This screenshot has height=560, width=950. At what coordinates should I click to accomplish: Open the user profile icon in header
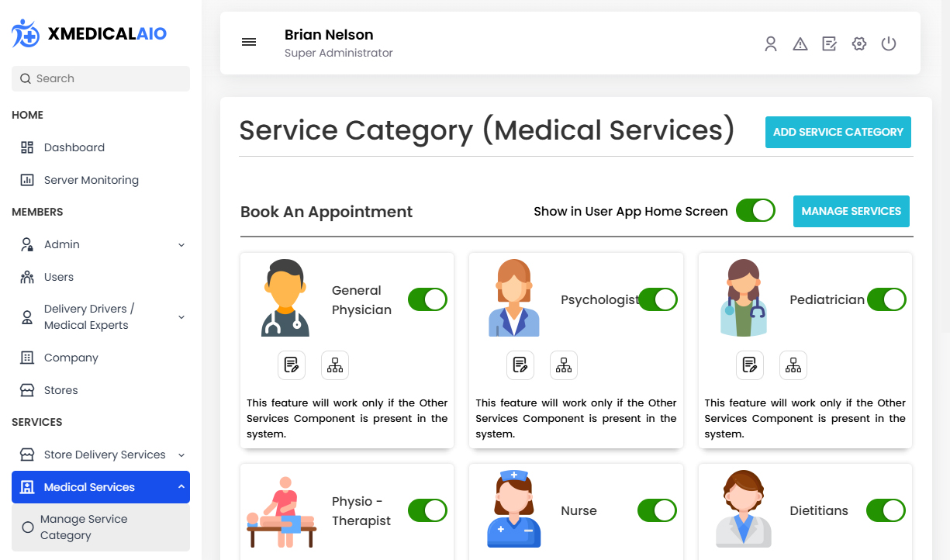click(x=770, y=44)
